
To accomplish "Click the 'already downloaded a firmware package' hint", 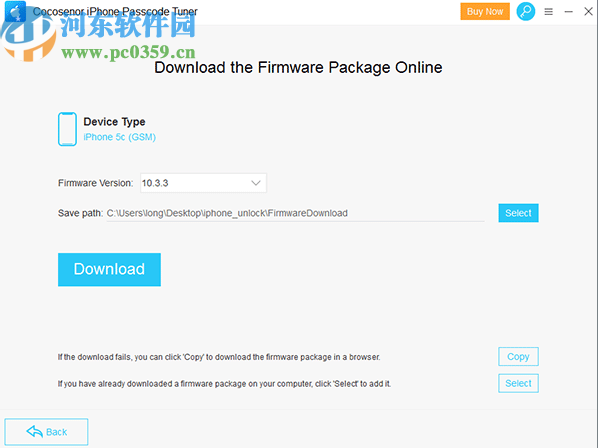I will click(224, 384).
